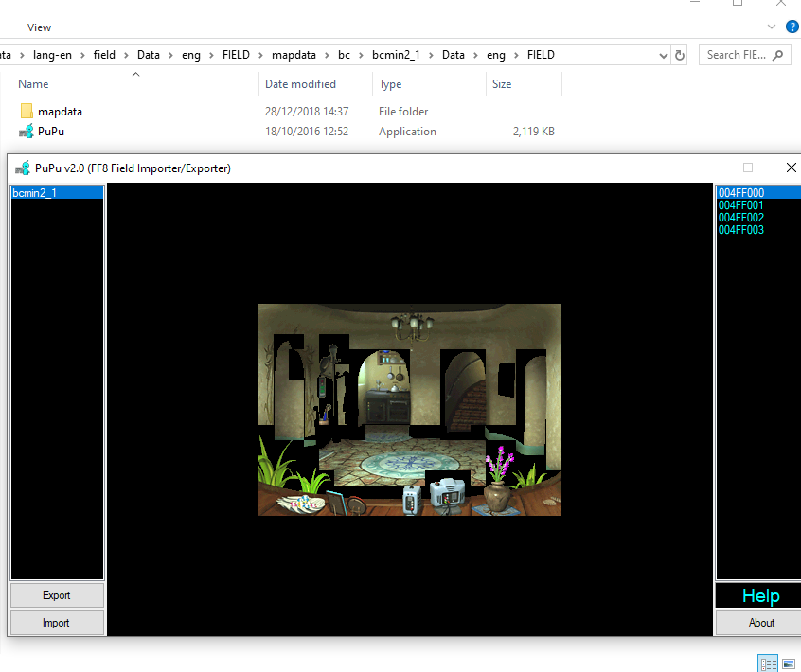The width and height of the screenshot is (801, 672).
Task: Expand the chevron after bcmin2_1 breadcrumb
Action: 431,55
